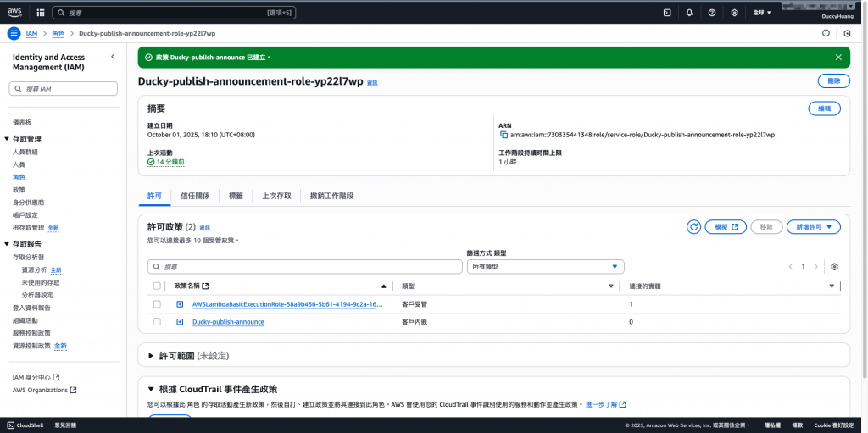Focus the policies search field
The height and width of the screenshot is (433, 868).
click(x=305, y=266)
